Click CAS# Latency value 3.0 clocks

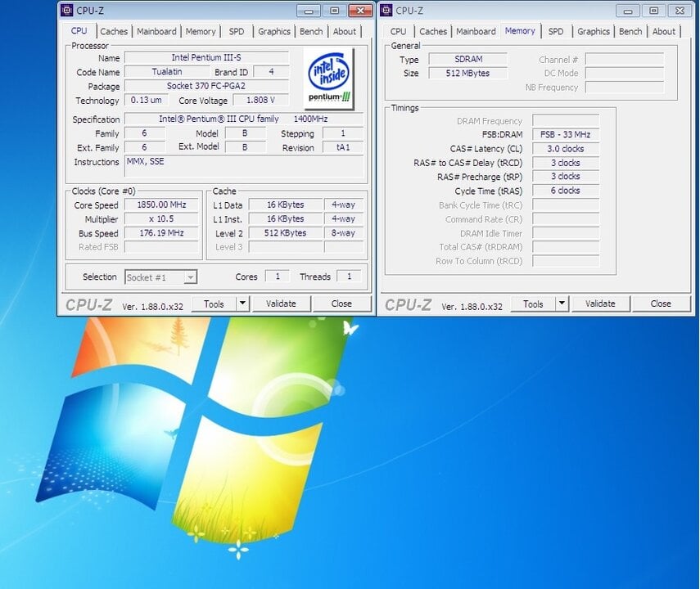pyautogui.click(x=566, y=149)
